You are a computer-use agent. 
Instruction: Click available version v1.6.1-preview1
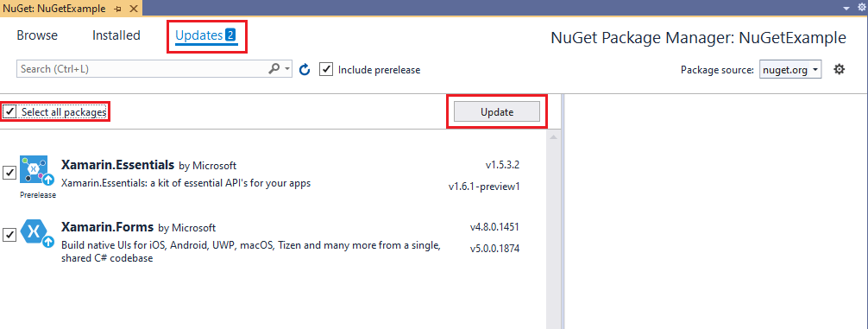click(x=484, y=187)
